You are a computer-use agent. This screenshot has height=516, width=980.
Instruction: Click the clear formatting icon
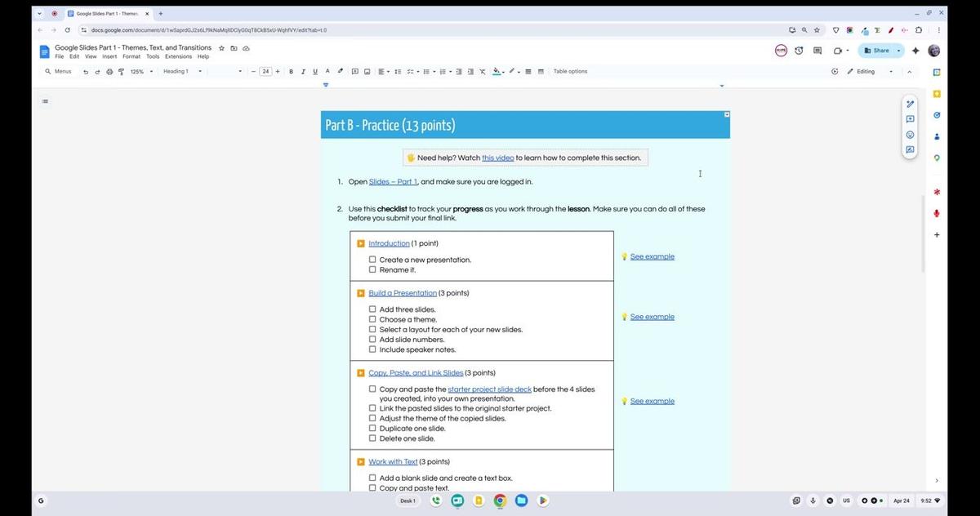482,71
